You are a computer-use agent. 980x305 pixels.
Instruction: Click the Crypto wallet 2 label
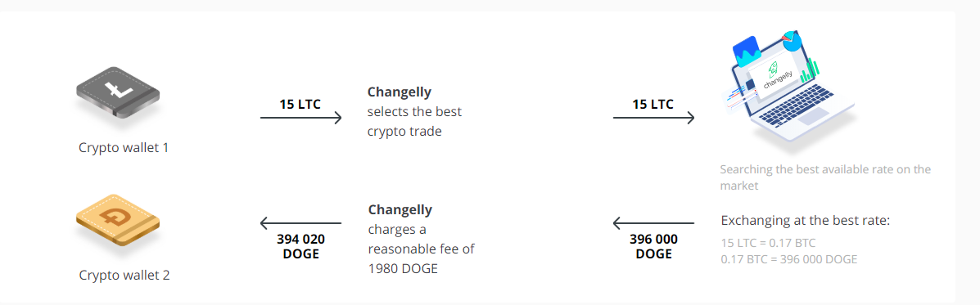coord(124,275)
